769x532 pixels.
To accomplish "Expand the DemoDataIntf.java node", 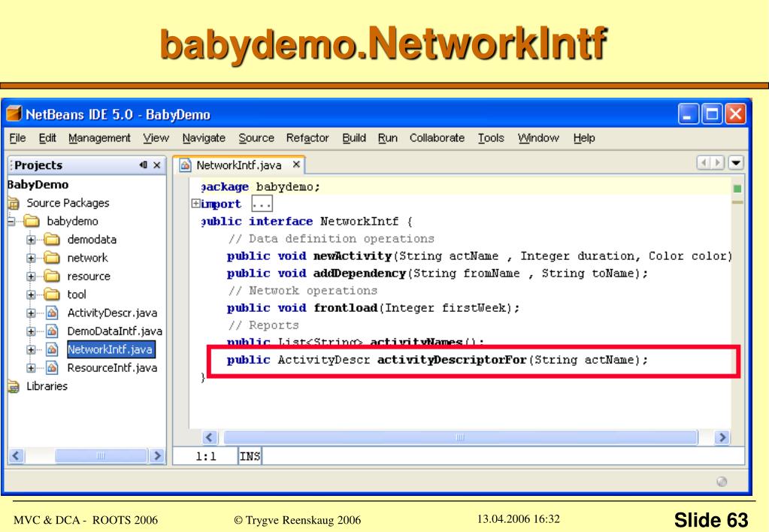I will (31, 331).
